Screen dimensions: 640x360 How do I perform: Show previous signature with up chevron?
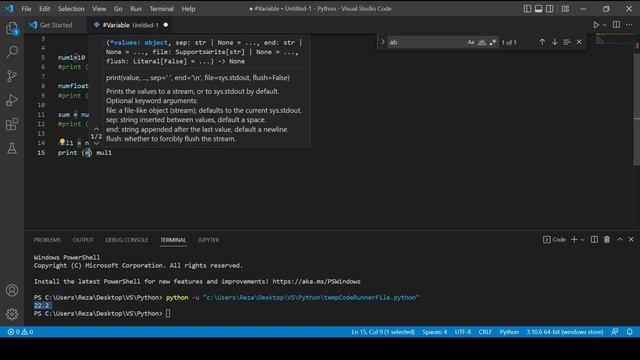coord(96,129)
